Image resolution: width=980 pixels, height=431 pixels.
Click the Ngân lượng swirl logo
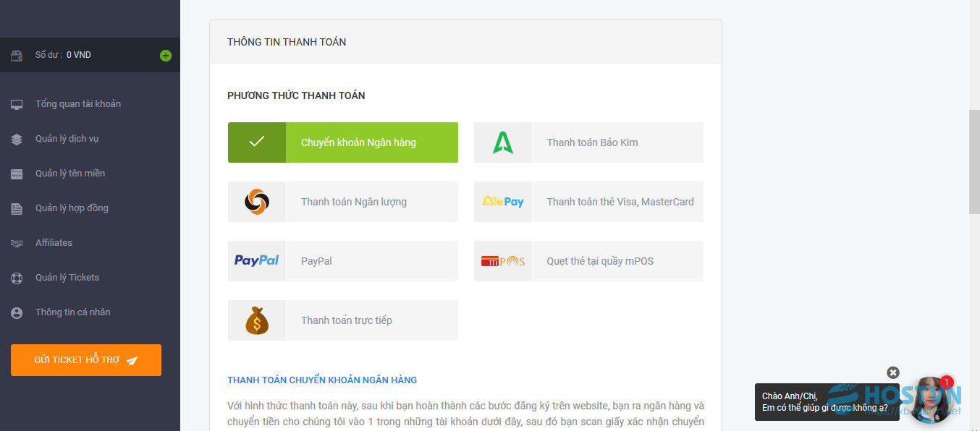(x=257, y=202)
